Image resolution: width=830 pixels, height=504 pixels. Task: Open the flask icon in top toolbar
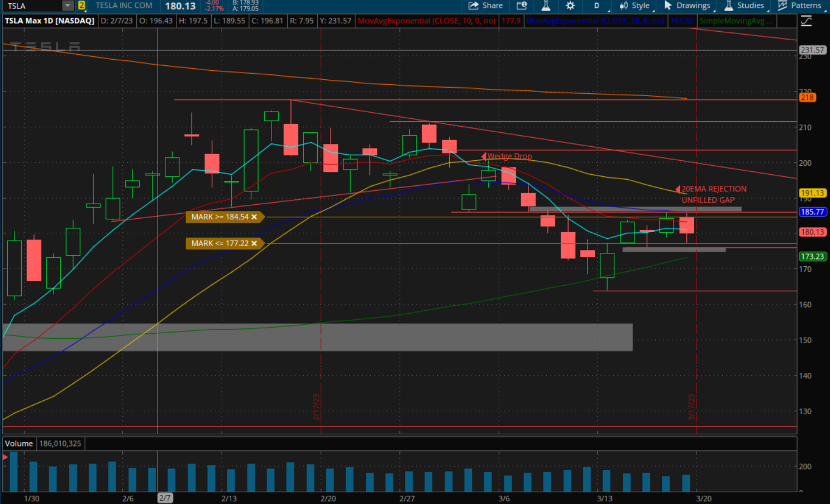546,6
